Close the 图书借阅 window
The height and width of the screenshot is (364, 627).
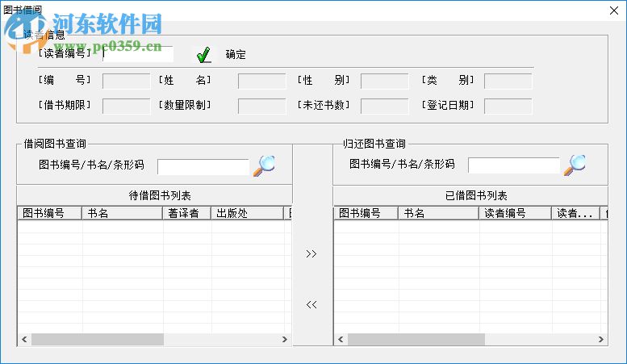[x=614, y=10]
